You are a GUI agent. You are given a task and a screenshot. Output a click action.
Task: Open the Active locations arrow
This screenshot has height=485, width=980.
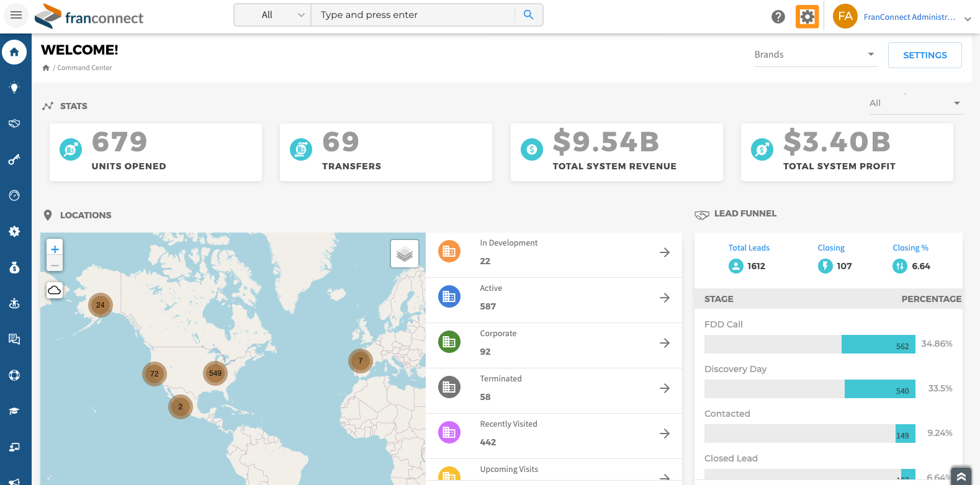click(665, 298)
